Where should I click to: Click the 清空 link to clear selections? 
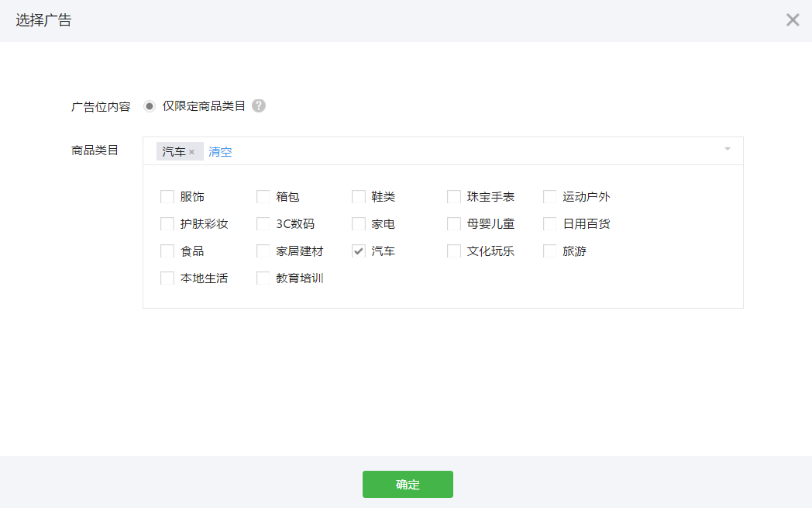pos(220,152)
